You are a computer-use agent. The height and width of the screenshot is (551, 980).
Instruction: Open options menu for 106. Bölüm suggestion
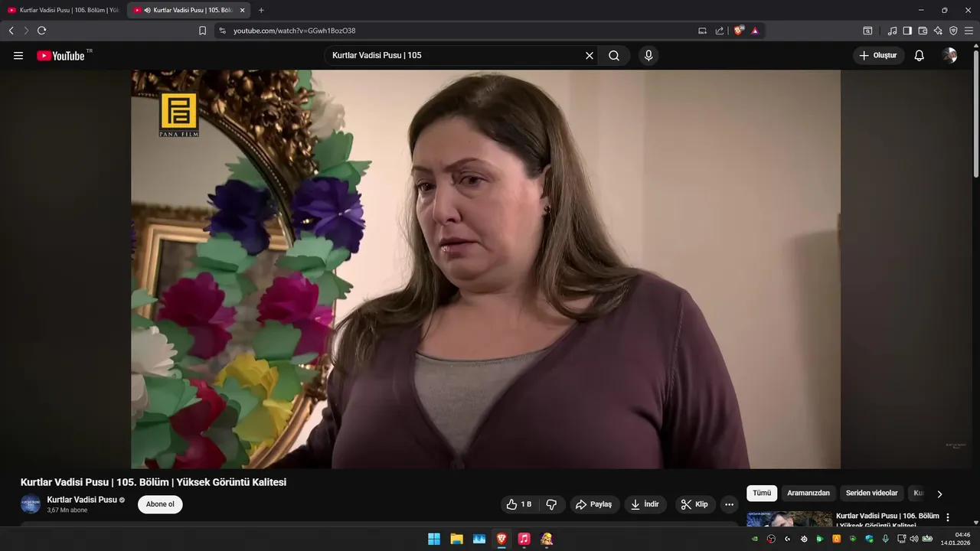coord(948,517)
